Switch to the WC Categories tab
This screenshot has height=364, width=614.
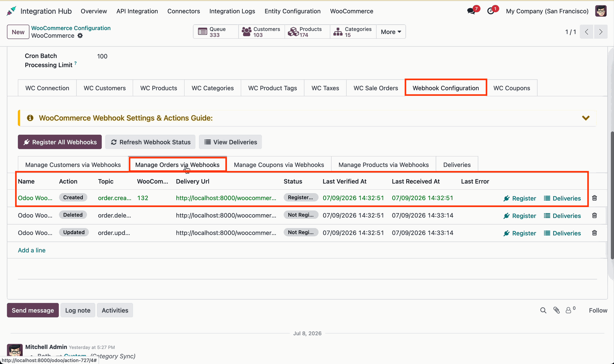(213, 88)
